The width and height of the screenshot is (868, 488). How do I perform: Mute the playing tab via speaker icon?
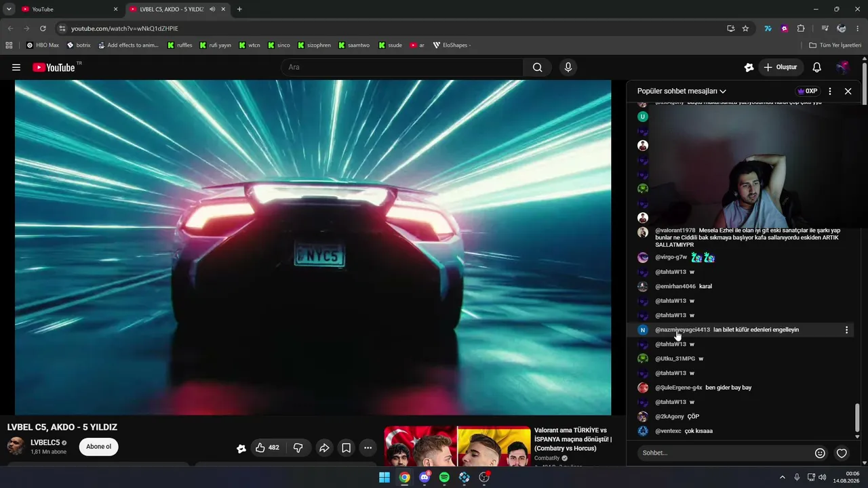[212, 9]
